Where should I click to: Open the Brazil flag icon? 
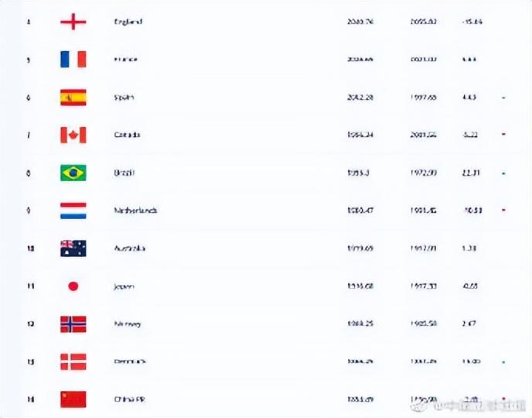73,173
